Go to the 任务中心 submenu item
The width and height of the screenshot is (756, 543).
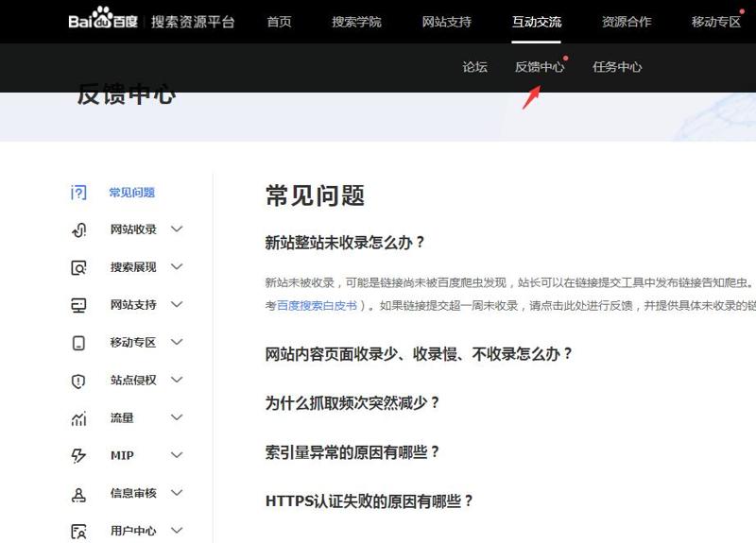(x=617, y=67)
